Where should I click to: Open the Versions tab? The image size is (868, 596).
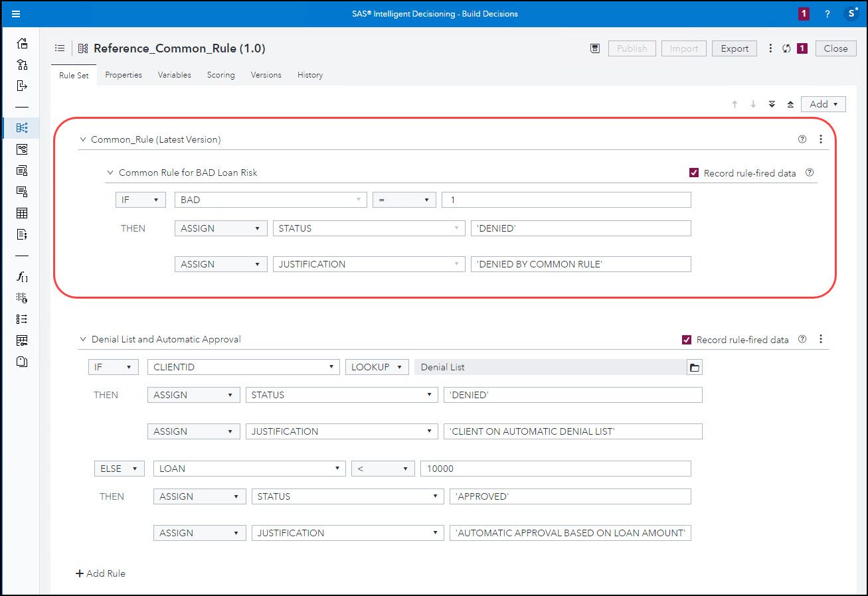click(266, 75)
